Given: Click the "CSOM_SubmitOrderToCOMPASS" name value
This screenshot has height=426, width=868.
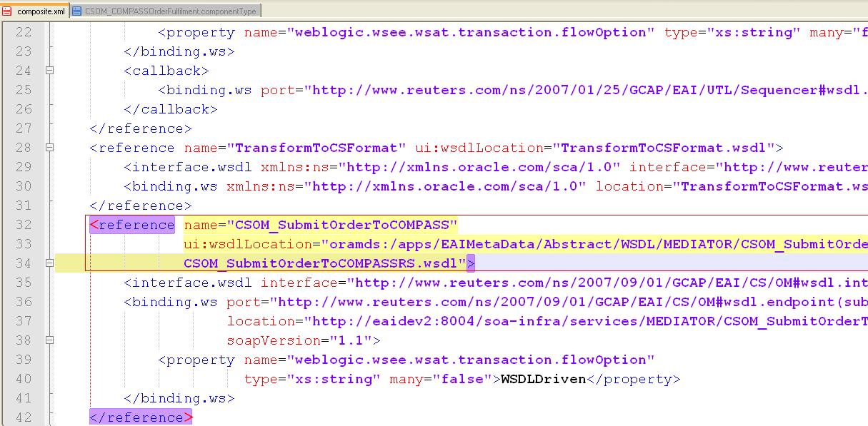Looking at the screenshot, I should (341, 225).
